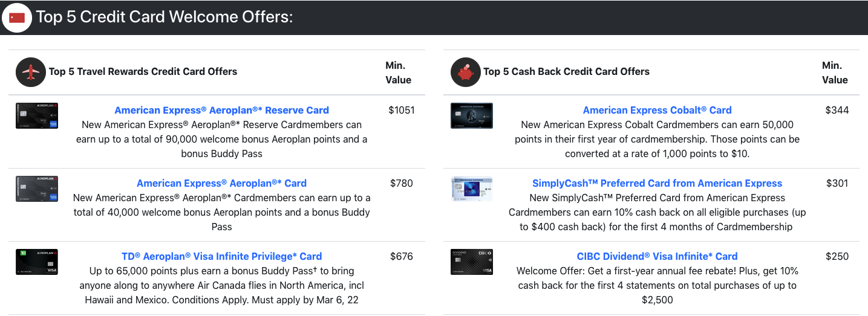Click the CIBC Dividend Visa card thumbnail

(x=472, y=262)
